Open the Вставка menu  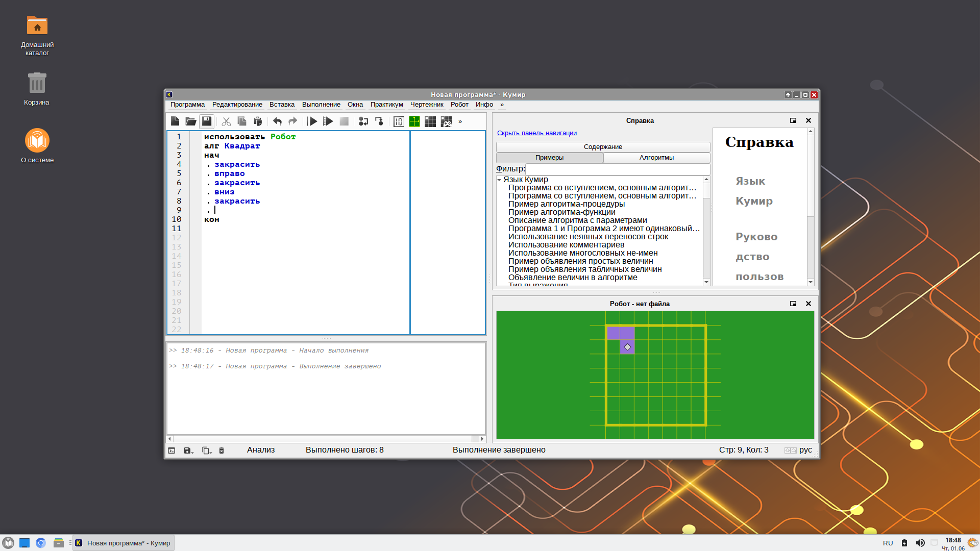pyautogui.click(x=282, y=105)
